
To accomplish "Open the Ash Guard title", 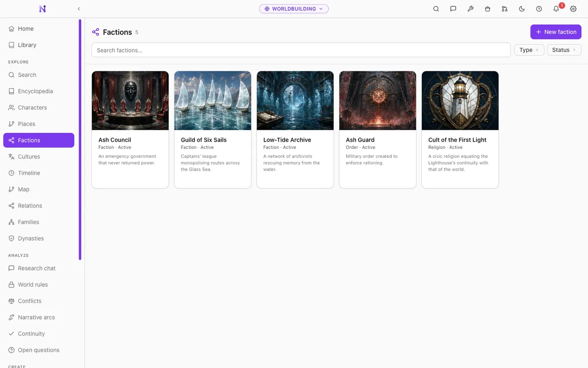I will coord(360,140).
